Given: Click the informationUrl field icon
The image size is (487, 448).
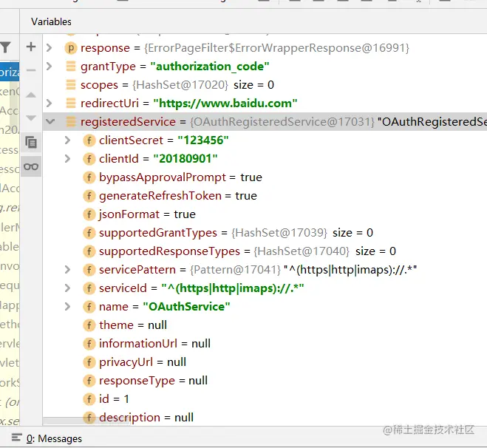Looking at the screenshot, I should click(x=89, y=344).
